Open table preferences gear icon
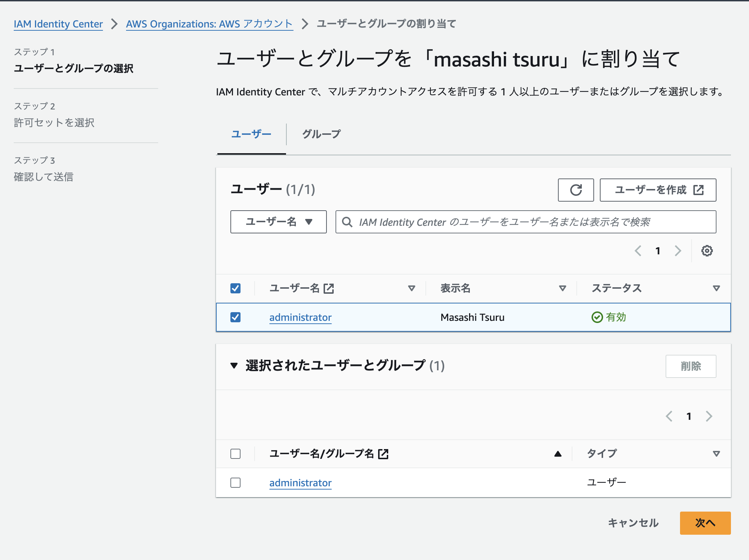The width and height of the screenshot is (749, 560). 707,251
